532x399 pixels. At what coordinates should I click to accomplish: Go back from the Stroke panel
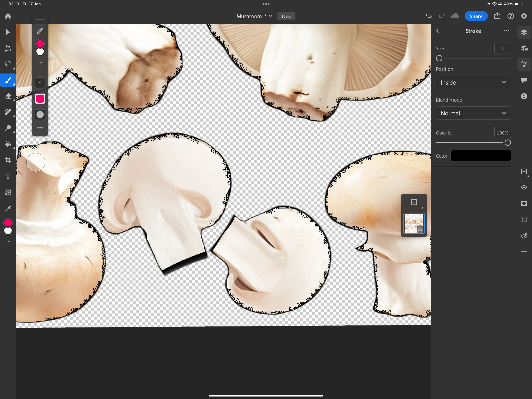[438, 31]
